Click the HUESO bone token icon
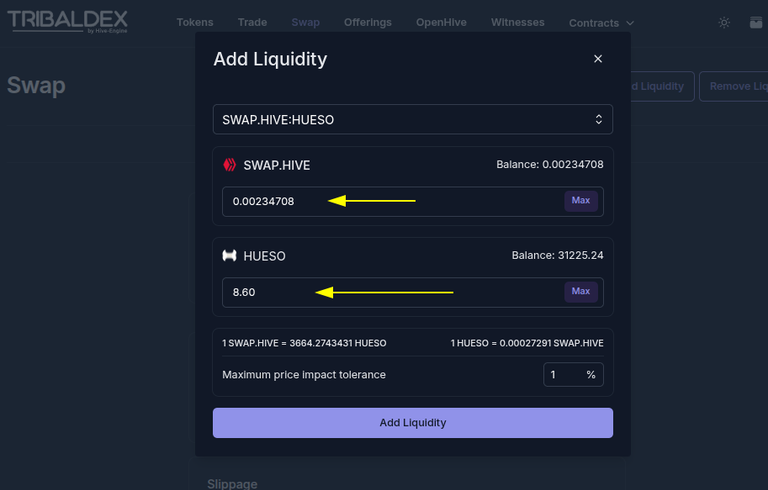The image size is (768, 490). (x=229, y=256)
